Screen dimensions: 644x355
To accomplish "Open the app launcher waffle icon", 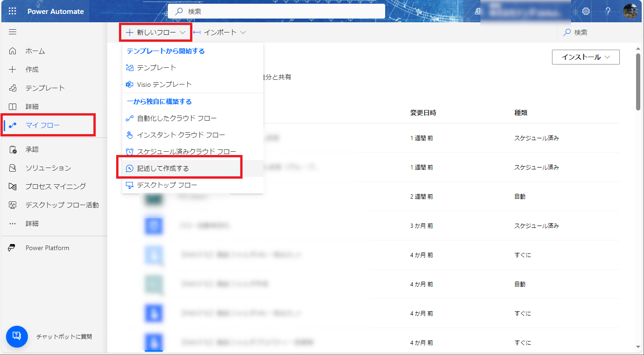I will point(13,11).
